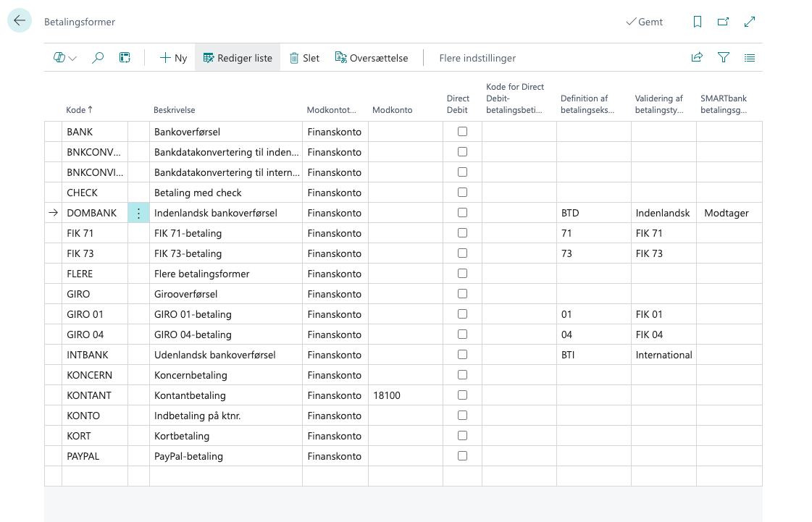
Task: Tick Direct Debit checkbox for DOMBANK row
Action: (462, 213)
